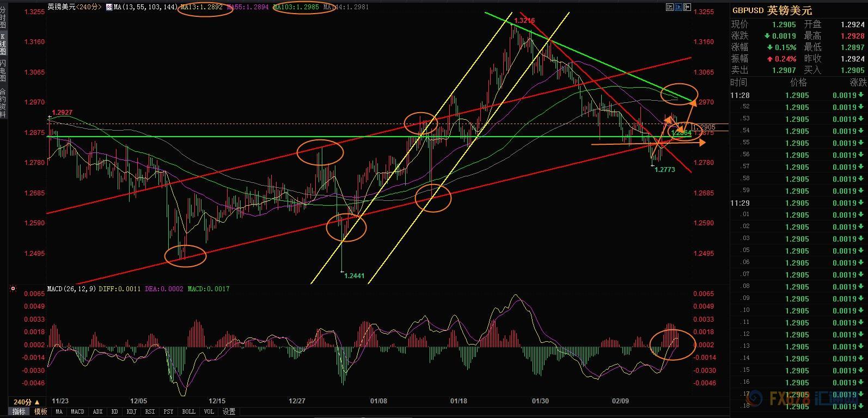
Task: Click the 01/18 date axis label
Action: (x=459, y=401)
